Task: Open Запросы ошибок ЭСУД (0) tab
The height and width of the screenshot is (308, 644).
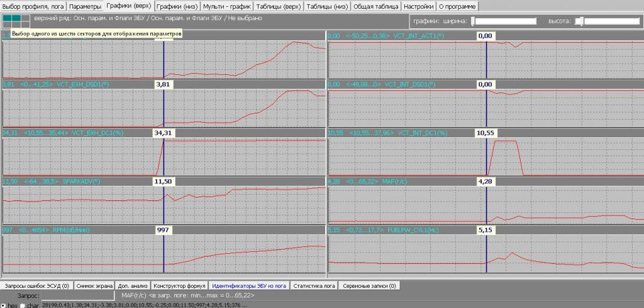Action: [x=37, y=286]
